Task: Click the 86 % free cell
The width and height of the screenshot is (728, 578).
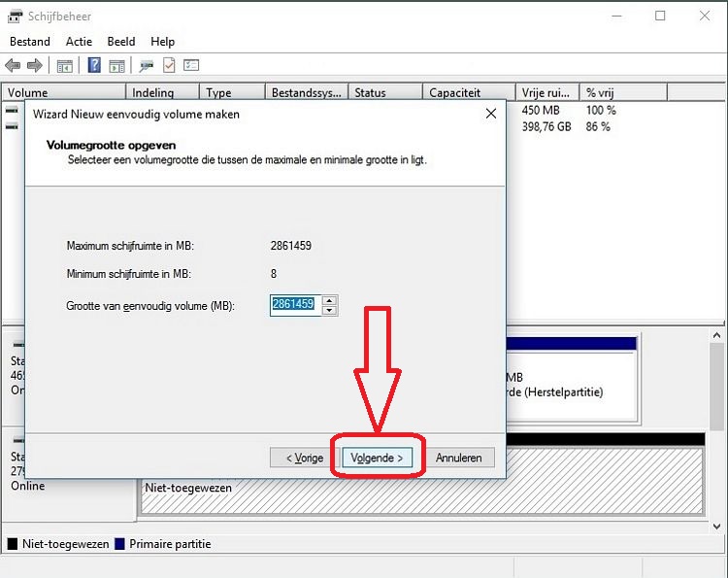Action: 598,126
